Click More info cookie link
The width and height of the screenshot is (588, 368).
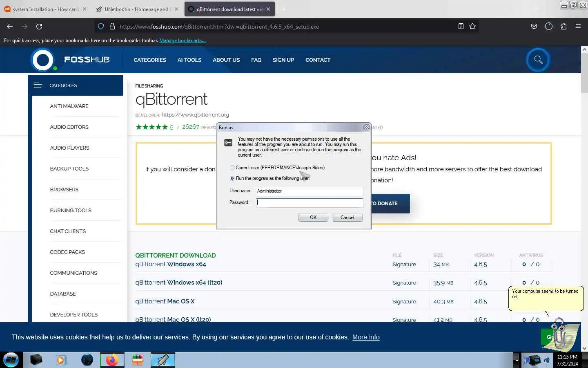pos(366,337)
